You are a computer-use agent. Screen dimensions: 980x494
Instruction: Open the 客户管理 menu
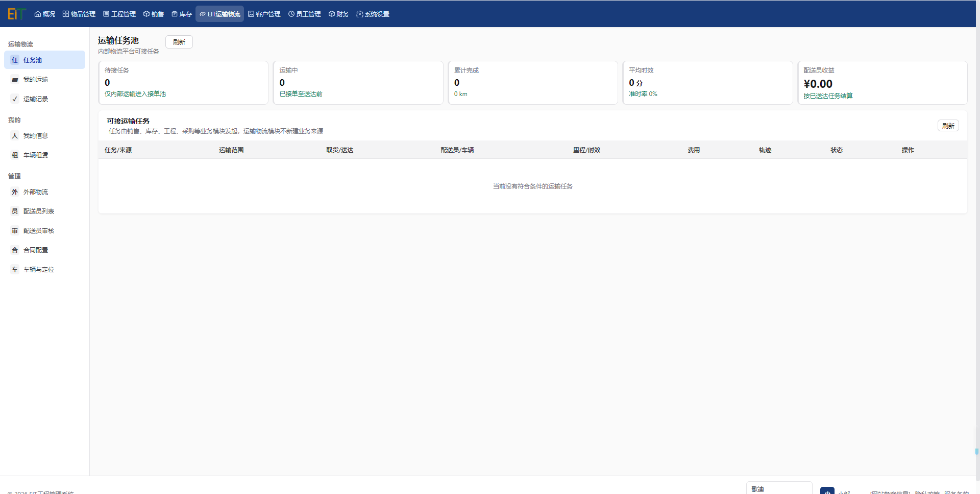[x=264, y=14]
